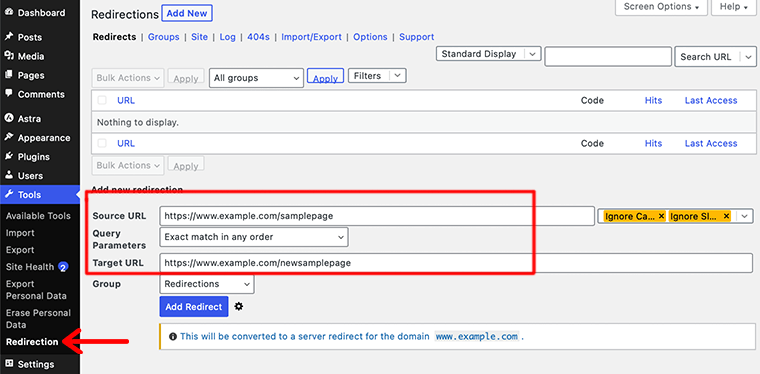This screenshot has width=760, height=374.
Task: Open the Group Redirections dropdown
Action: click(x=207, y=284)
